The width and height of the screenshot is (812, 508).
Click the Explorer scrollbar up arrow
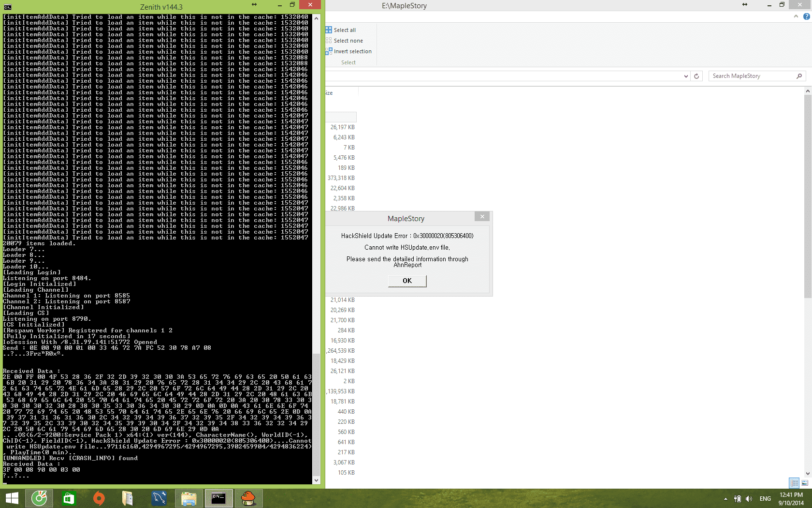(808, 91)
